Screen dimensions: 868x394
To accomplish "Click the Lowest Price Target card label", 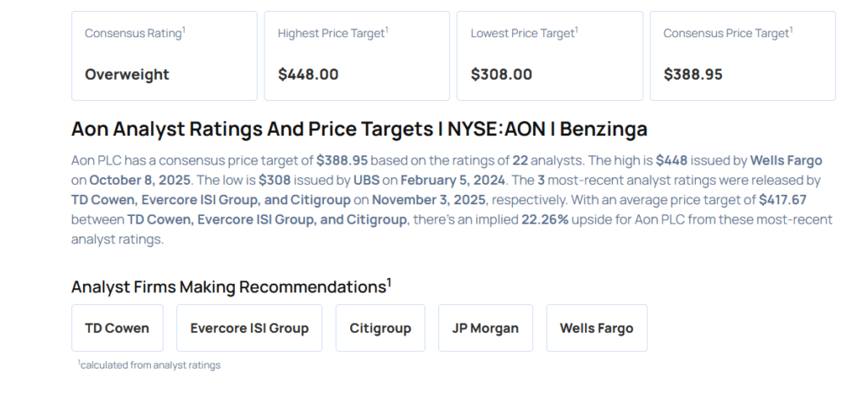I will 524,33.
